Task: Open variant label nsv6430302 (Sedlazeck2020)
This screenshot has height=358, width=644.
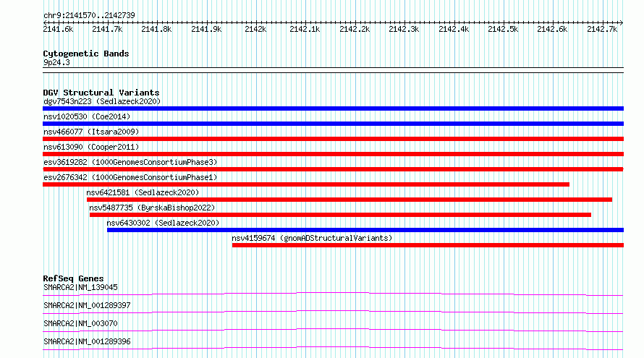Action: 163,223
